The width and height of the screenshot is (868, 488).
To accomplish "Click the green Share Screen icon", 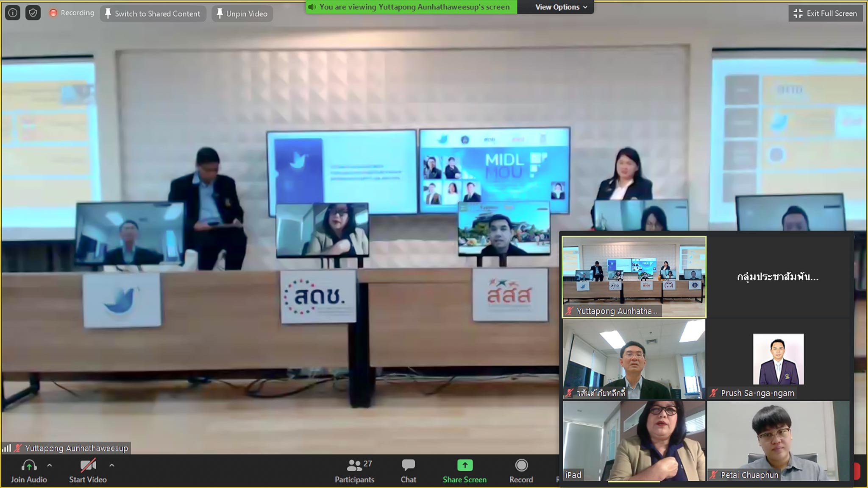I will (x=465, y=466).
